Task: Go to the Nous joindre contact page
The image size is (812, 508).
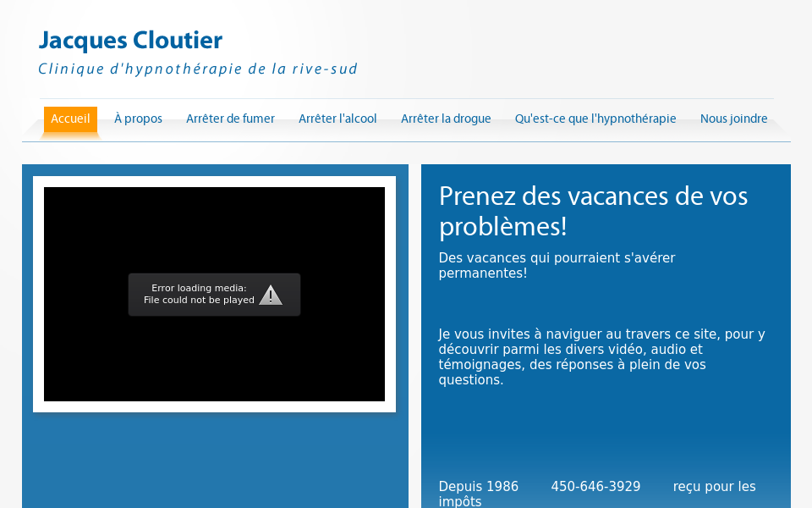Action: click(x=733, y=119)
